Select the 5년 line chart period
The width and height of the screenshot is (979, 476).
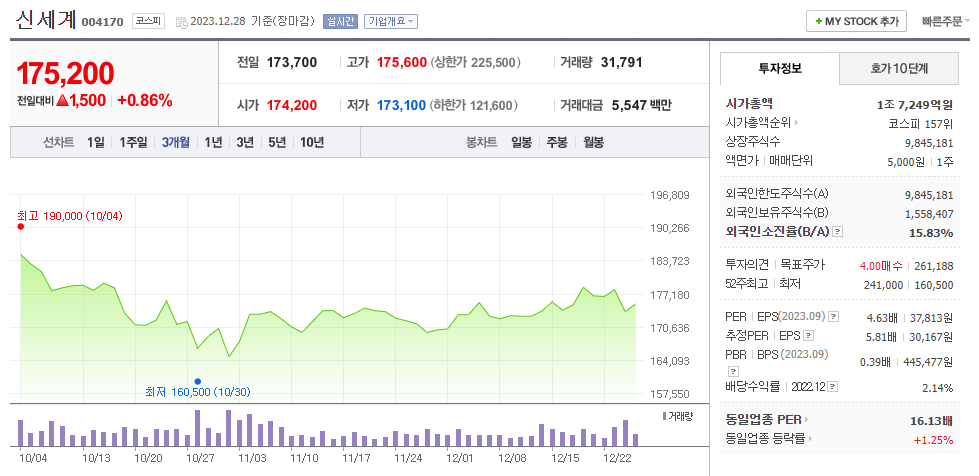click(277, 142)
